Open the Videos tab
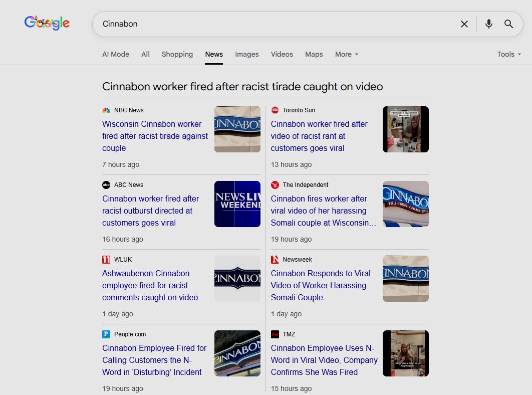Screen dimensions: 532x395 pos(282,54)
